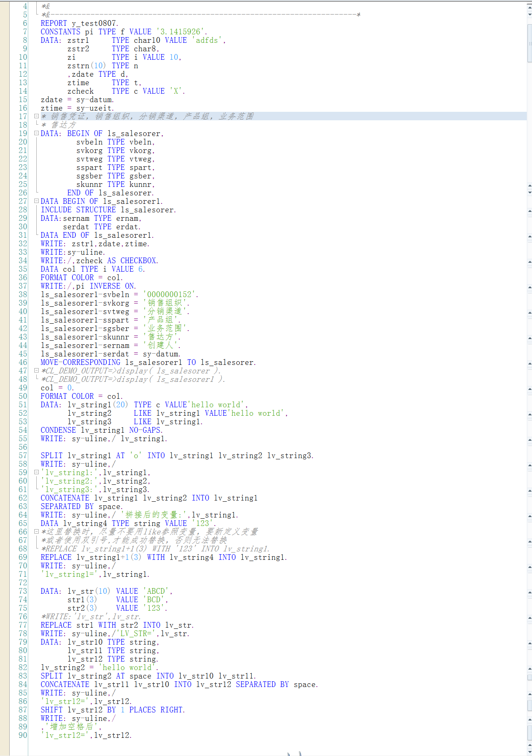Screen dimensions: 532x756
Task: Collapse the CL_DEMO_OUTPUT comment block at line 47
Action: [36, 371]
